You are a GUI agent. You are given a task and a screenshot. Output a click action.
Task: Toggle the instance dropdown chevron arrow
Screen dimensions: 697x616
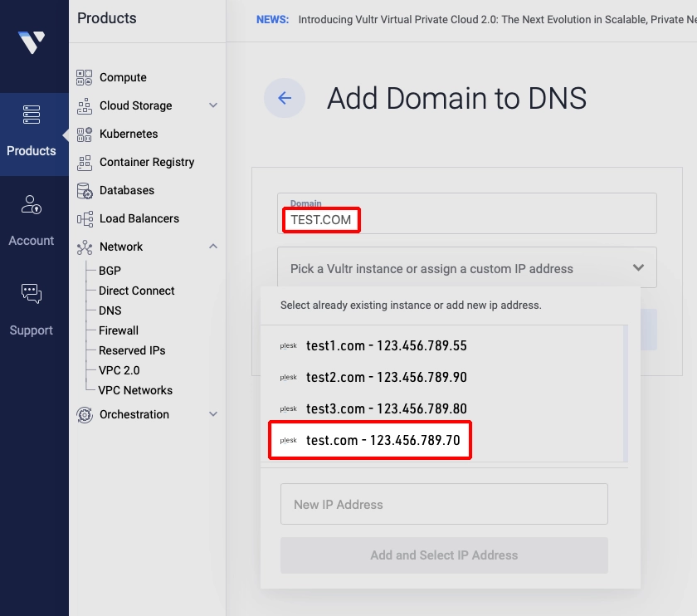click(x=638, y=268)
